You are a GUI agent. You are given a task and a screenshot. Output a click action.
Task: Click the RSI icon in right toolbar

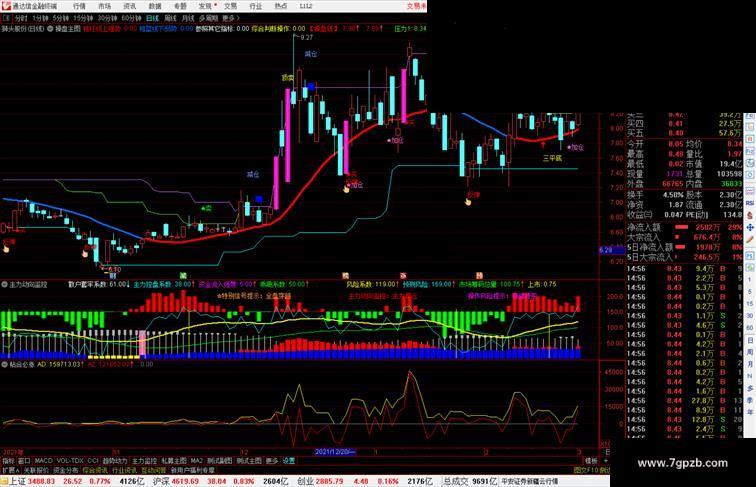pyautogui.click(x=750, y=204)
